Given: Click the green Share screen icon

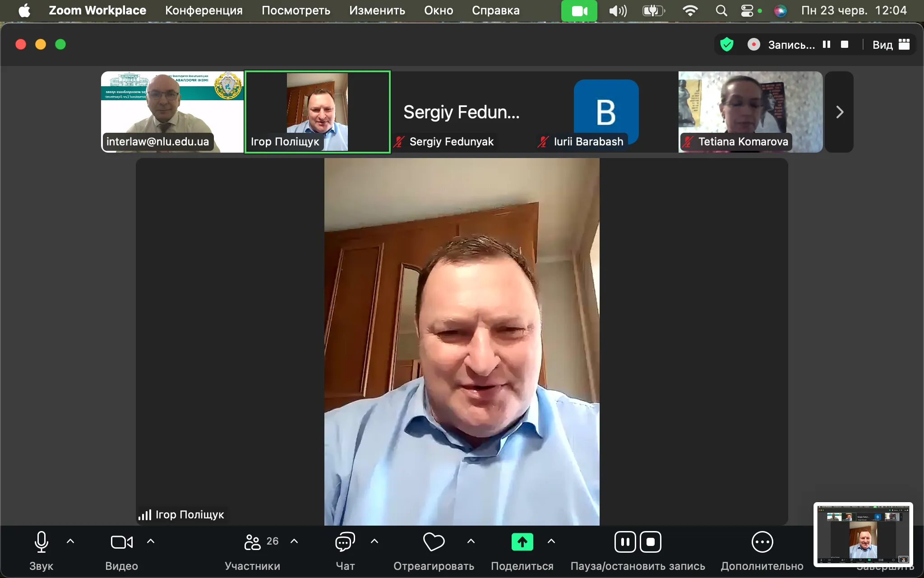Looking at the screenshot, I should [522, 542].
